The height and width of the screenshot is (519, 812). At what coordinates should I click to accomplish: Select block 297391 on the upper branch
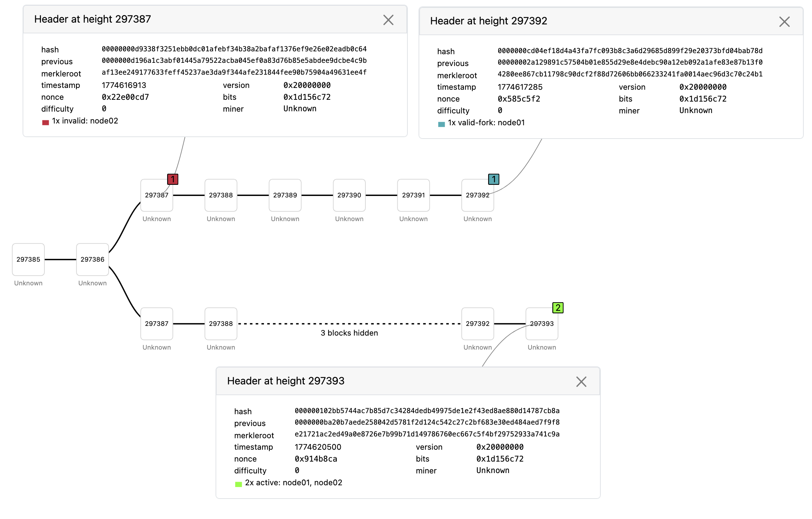point(414,195)
